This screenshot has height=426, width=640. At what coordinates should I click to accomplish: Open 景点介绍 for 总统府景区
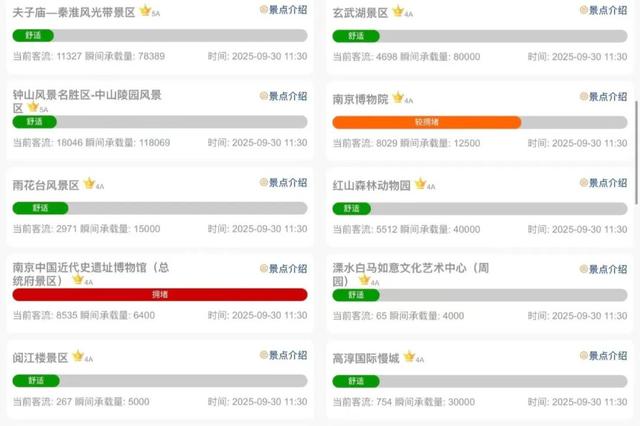[x=284, y=270]
